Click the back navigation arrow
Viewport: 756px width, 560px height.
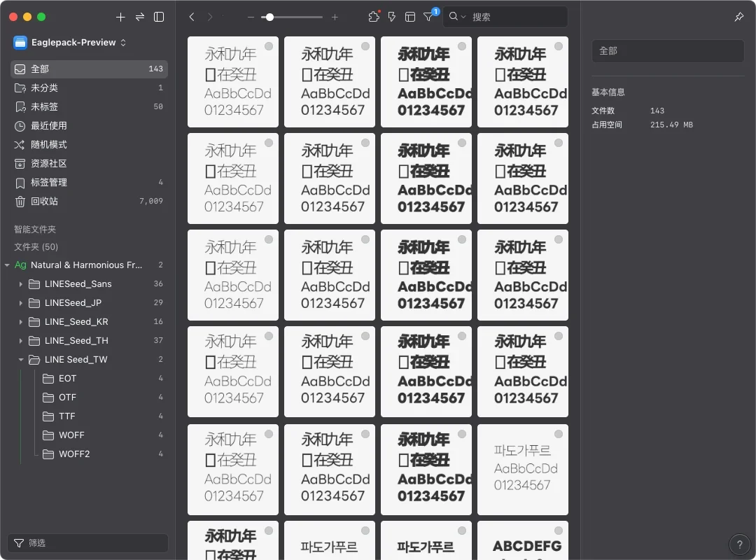point(192,17)
